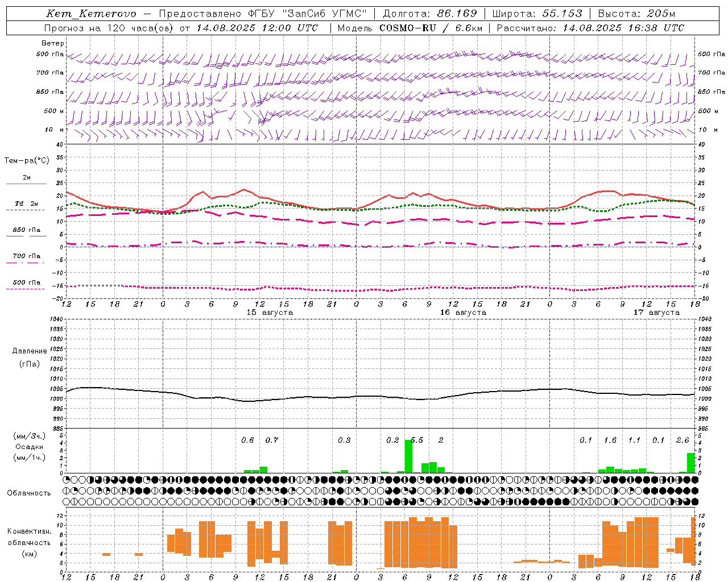Click the 'Прогноз на 120 часа(ов)' forecast text

point(109,28)
